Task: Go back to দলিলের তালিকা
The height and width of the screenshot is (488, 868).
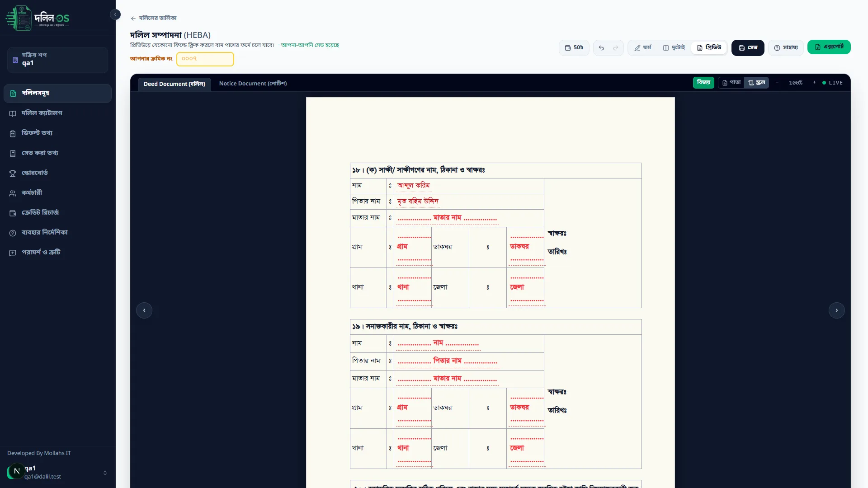Action: tap(154, 18)
